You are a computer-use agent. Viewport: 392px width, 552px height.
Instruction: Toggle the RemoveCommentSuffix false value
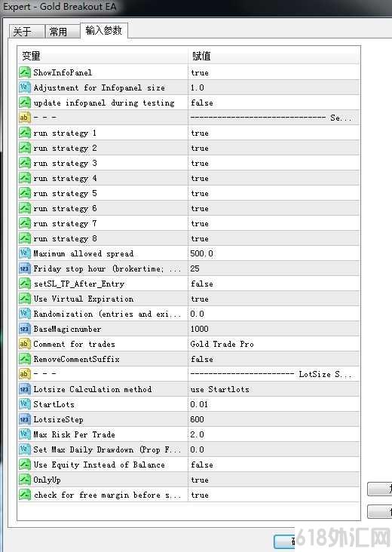[x=274, y=359]
